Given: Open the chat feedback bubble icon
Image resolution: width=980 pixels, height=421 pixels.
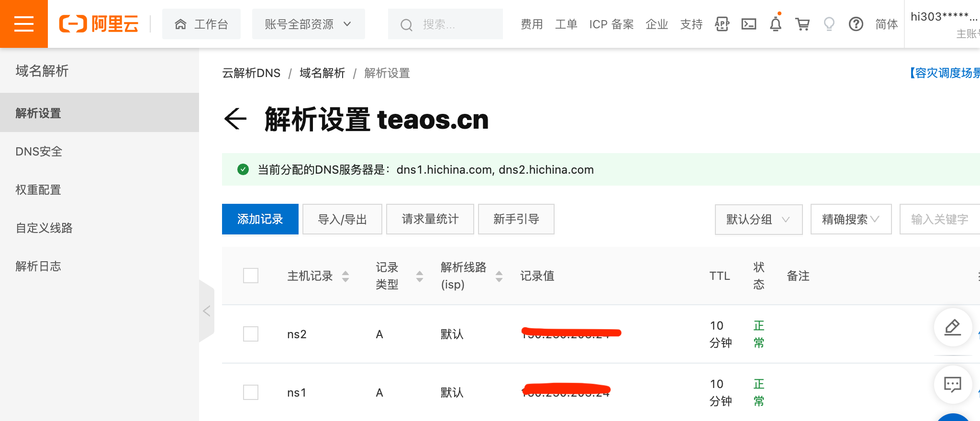Looking at the screenshot, I should pos(953,384).
